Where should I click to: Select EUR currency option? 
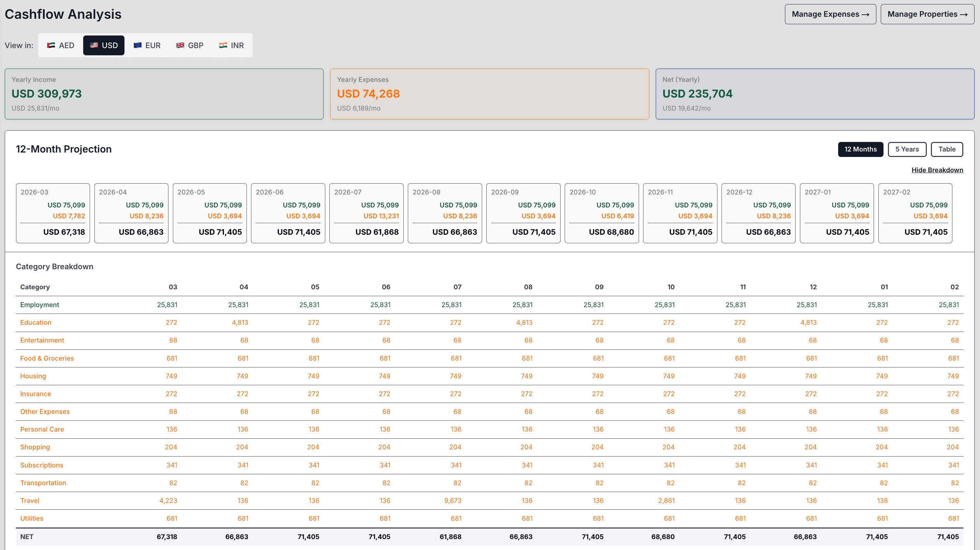(147, 45)
